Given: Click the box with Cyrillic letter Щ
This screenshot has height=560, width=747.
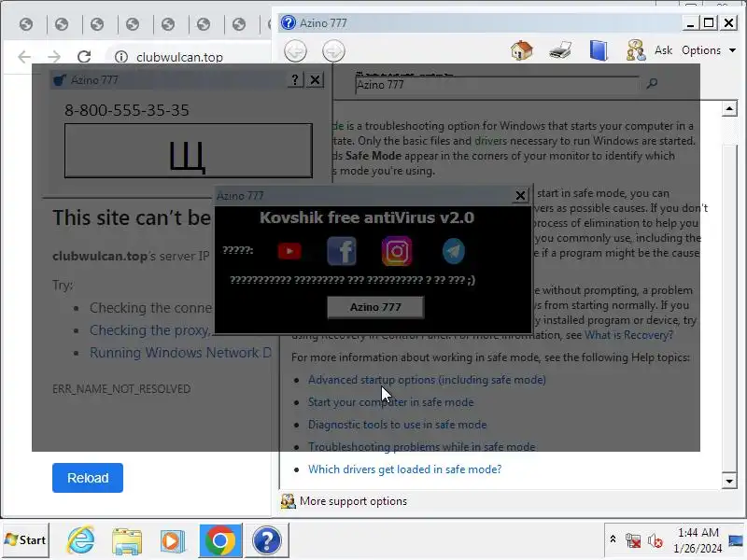Looking at the screenshot, I should 189,150.
